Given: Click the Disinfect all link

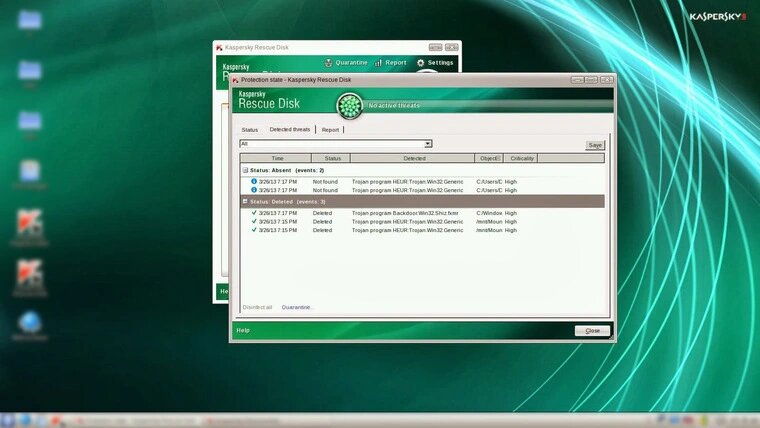Looking at the screenshot, I should coord(257,307).
